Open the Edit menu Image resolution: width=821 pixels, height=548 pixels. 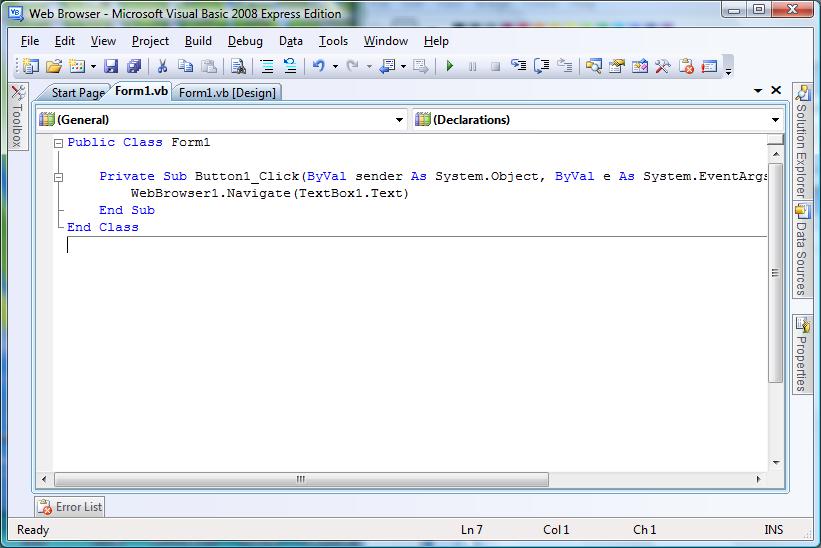tap(65, 41)
